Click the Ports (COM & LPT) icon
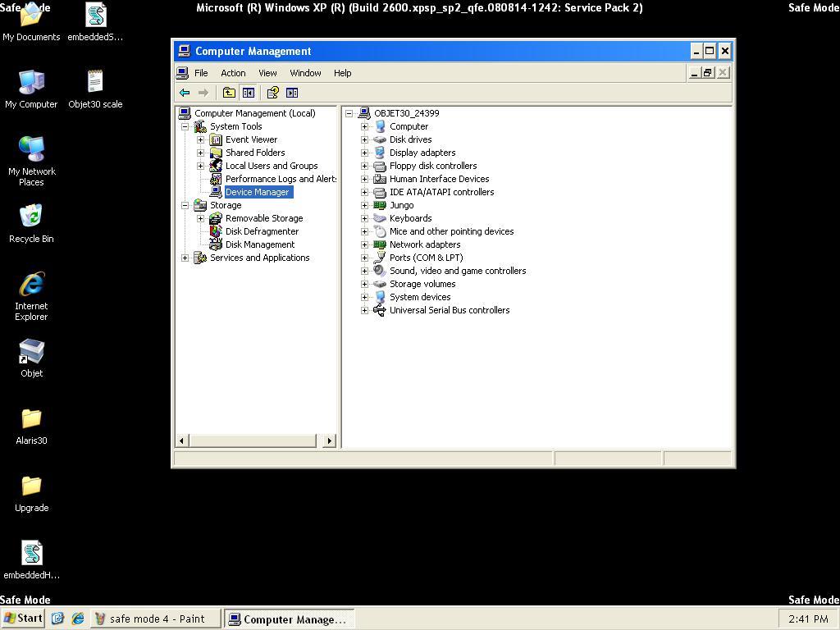The image size is (840, 630). pyautogui.click(x=380, y=258)
